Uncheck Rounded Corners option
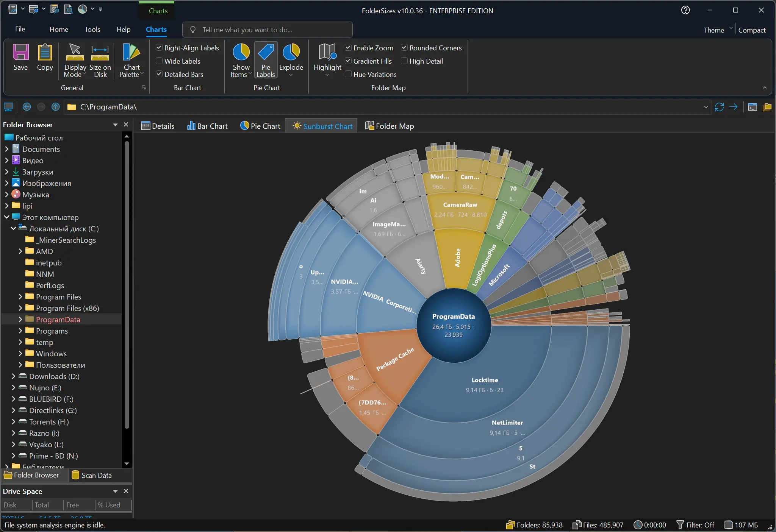The image size is (776, 532). [x=404, y=48]
